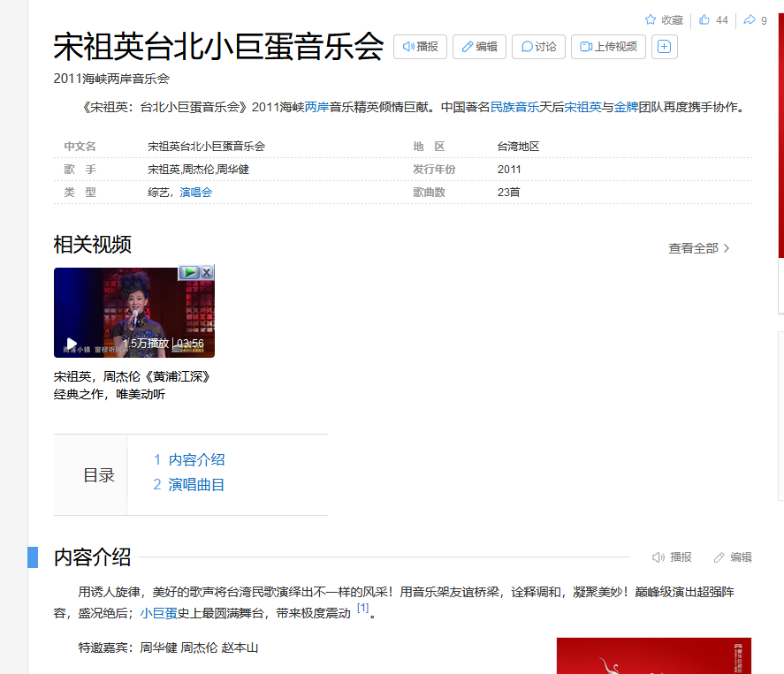Click the 上传视频 button

coord(608,47)
